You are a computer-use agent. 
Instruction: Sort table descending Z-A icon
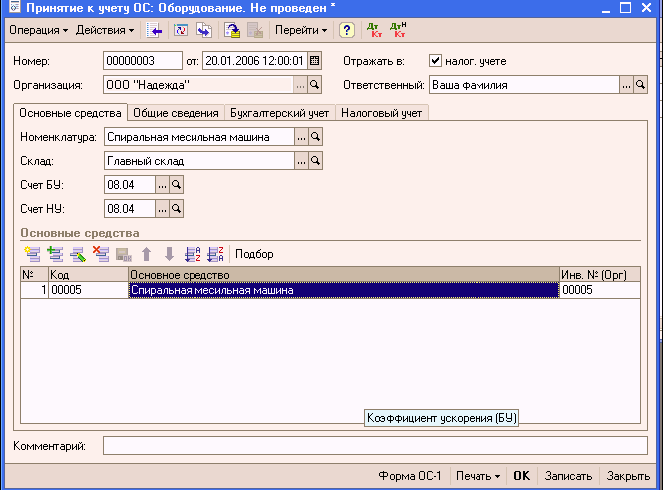coord(214,254)
